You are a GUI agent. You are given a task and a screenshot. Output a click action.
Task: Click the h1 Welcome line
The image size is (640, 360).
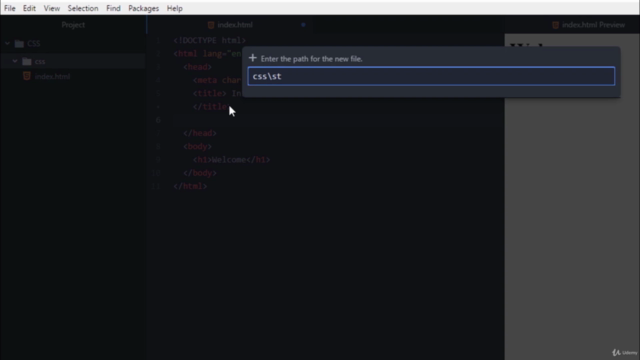coord(231,160)
